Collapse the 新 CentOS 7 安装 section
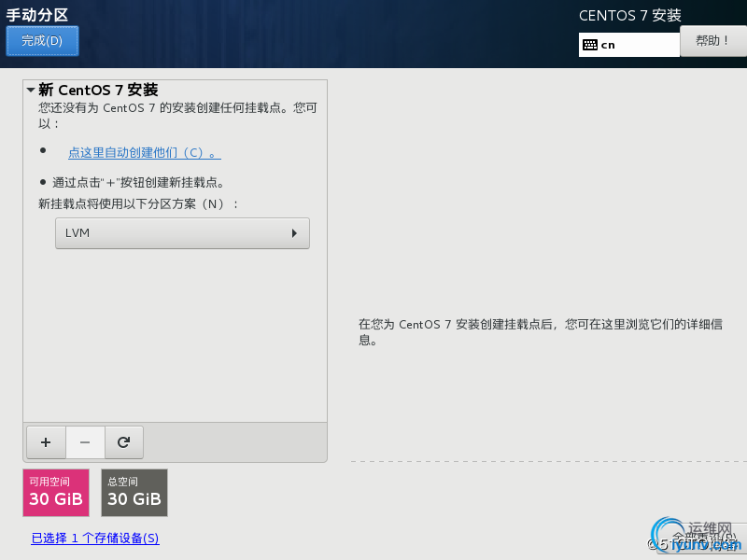Viewport: 747px width, 560px height. pos(31,90)
